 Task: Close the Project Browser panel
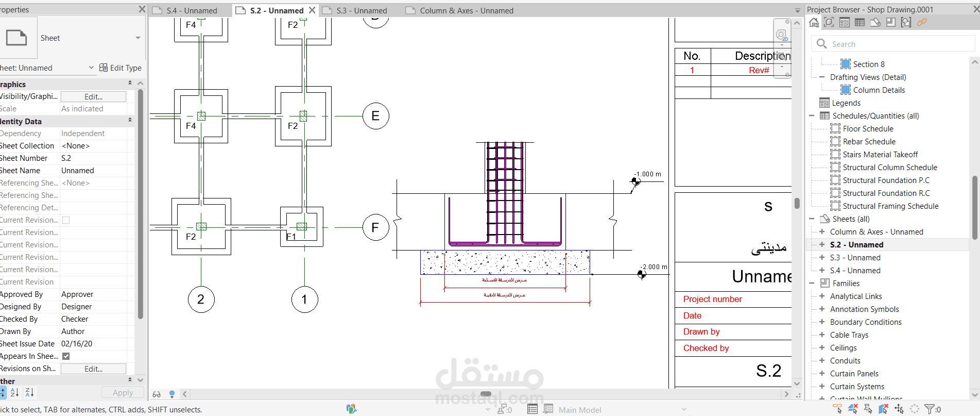(975, 9)
